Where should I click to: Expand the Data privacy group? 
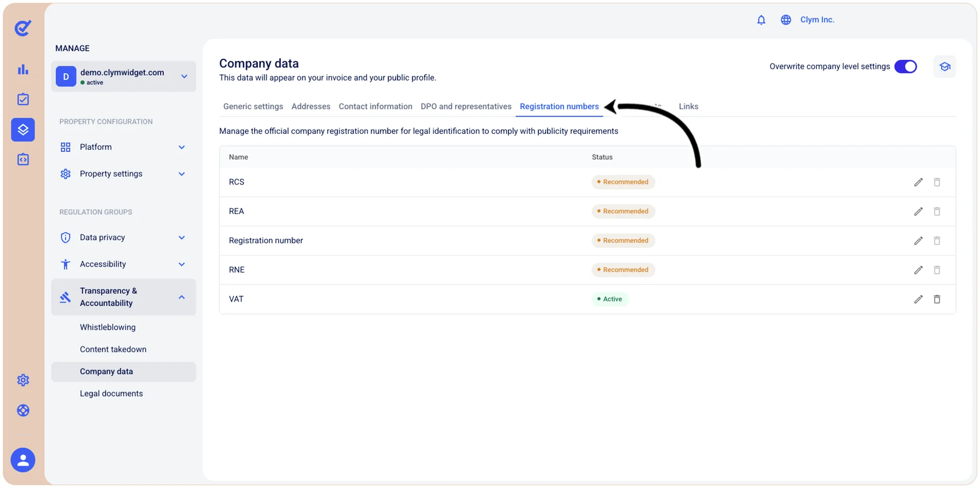pos(123,238)
